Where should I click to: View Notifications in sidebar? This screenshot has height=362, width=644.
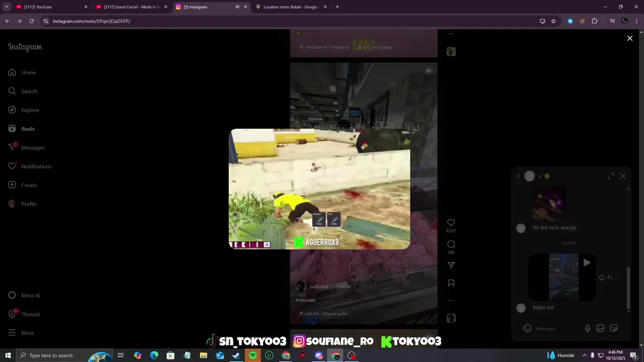pos(30,166)
